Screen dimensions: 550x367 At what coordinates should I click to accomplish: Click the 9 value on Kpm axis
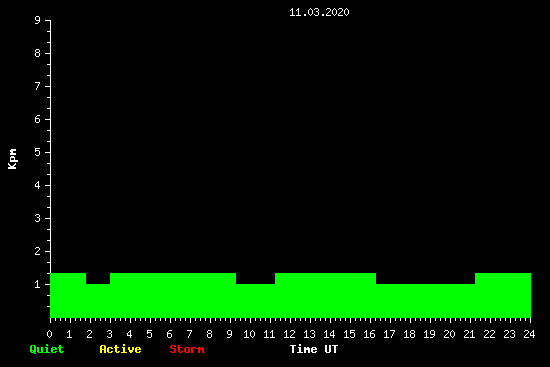[x=37, y=20]
